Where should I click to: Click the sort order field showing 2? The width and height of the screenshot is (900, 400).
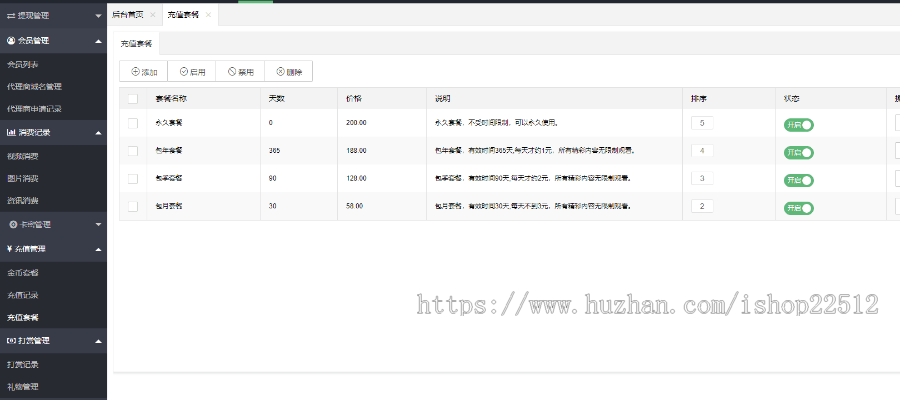click(x=703, y=206)
